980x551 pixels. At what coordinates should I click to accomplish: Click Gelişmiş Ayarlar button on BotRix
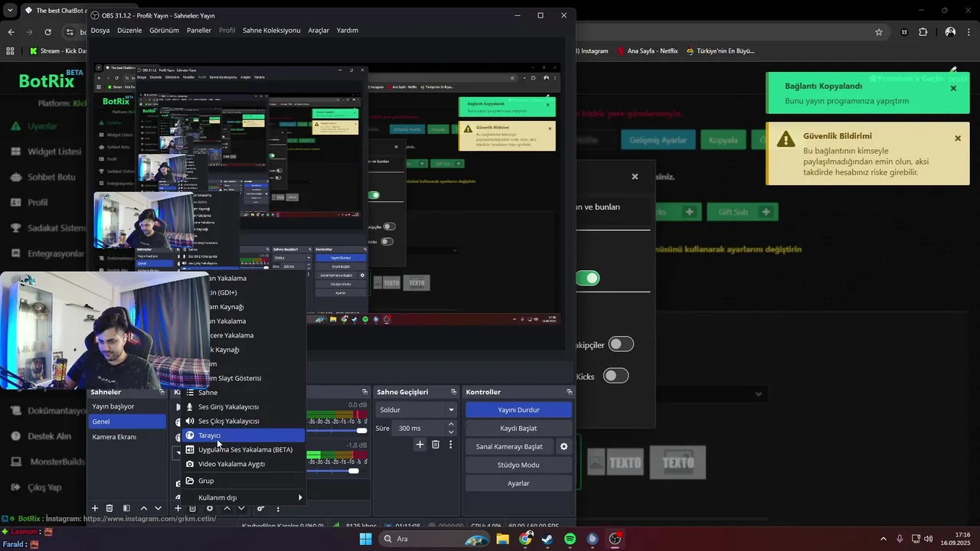658,140
